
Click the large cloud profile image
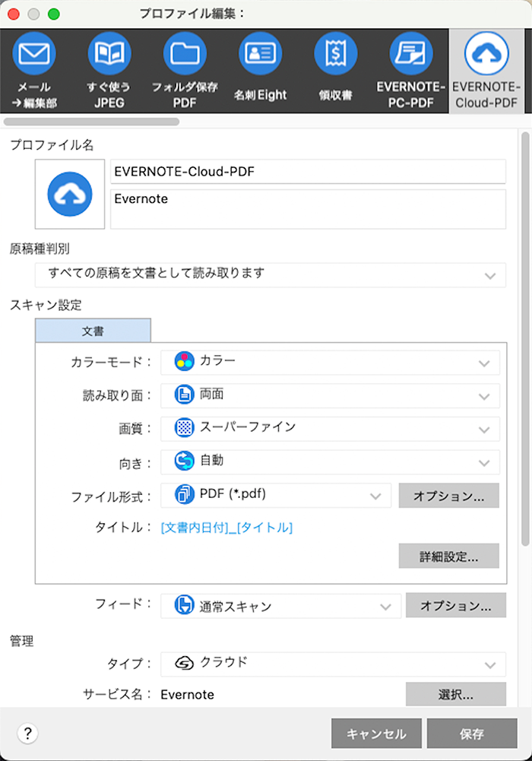point(69,194)
